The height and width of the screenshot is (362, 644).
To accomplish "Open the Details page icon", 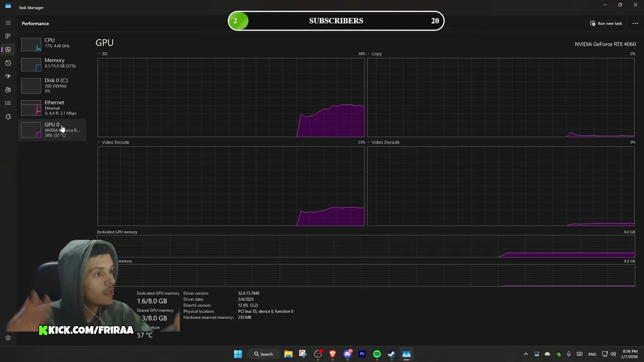I will (8, 103).
